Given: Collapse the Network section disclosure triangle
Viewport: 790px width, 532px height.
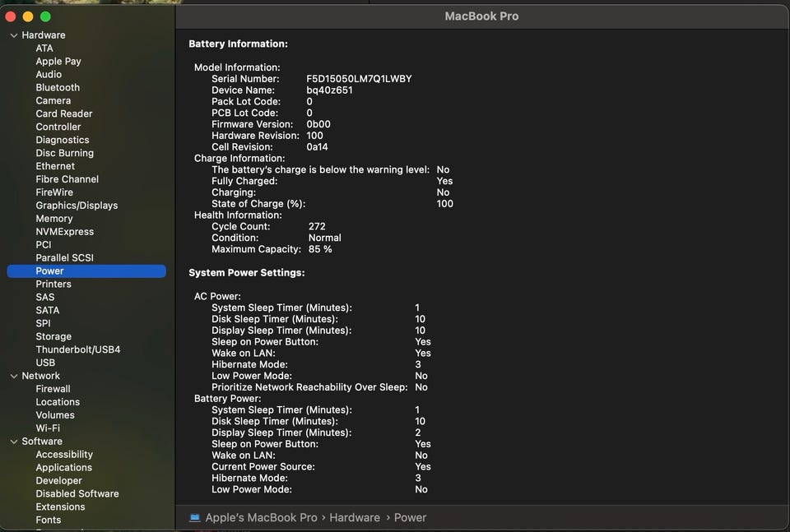Looking at the screenshot, I should pyautogui.click(x=14, y=376).
